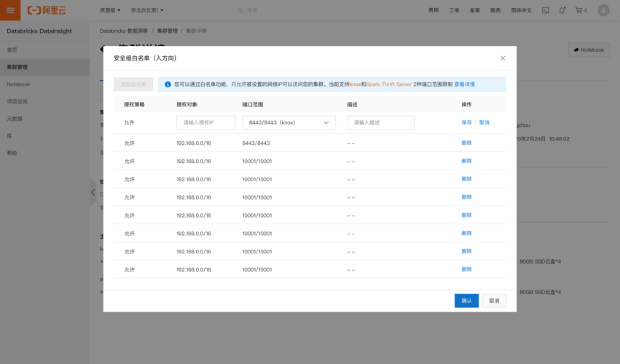Open the shopping cart icon

click(x=581, y=11)
